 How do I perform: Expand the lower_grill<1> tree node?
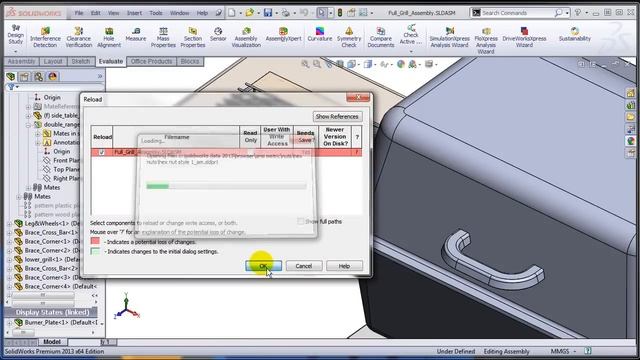point(9,260)
